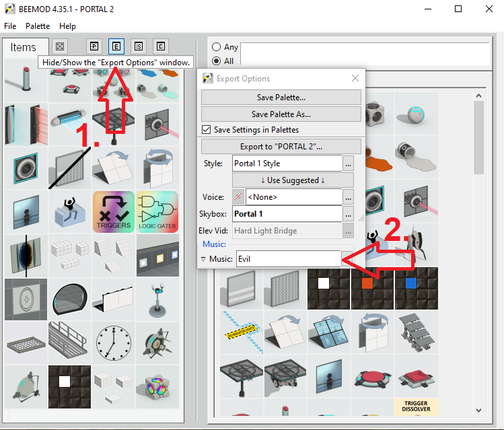Click the filter search text box
Screen dimensions: 504x430
tap(365, 54)
